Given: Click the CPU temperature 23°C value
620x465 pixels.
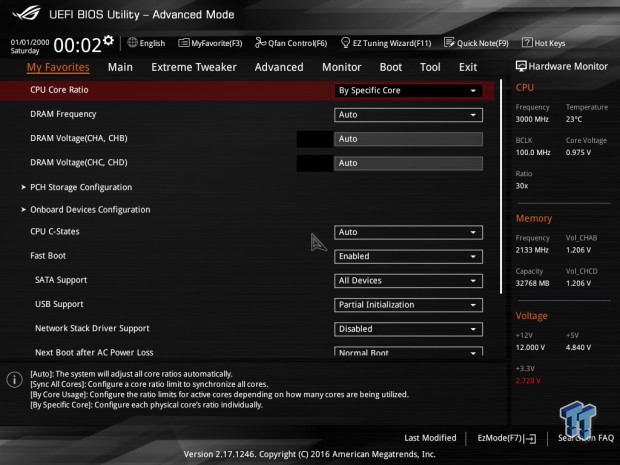Looking at the screenshot, I should pos(574,119).
